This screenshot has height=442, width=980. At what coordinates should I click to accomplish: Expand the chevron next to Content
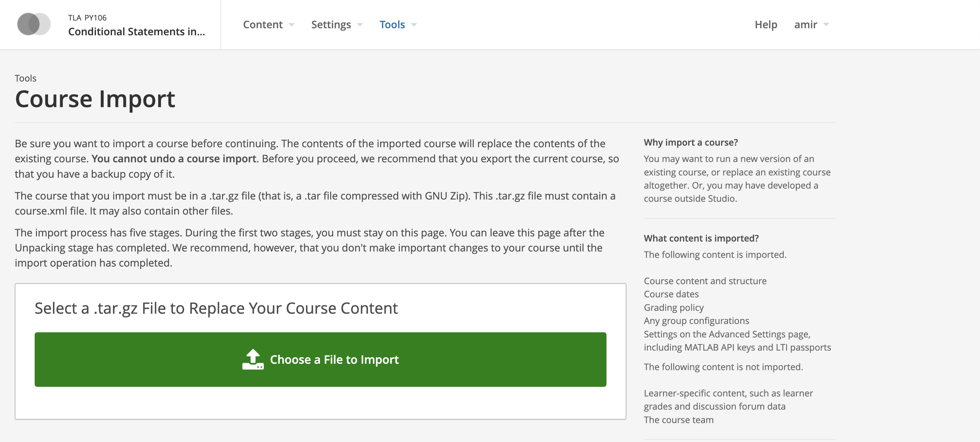(291, 25)
